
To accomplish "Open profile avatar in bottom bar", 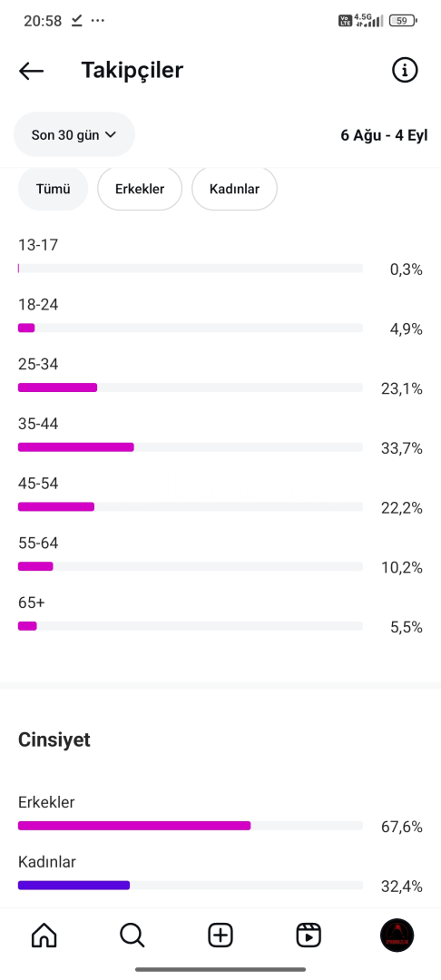I will click(397, 936).
